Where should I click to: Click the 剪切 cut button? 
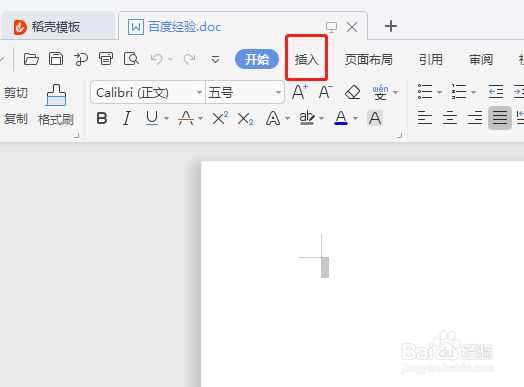point(15,92)
